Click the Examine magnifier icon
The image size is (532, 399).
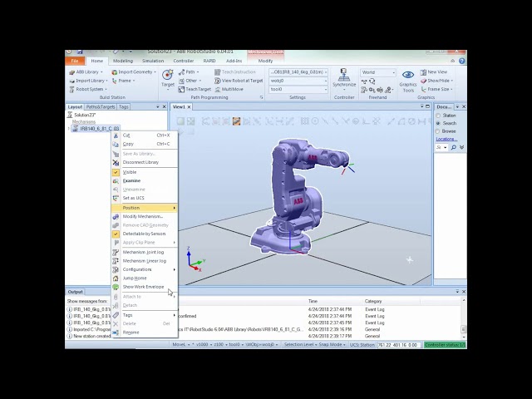coord(116,181)
